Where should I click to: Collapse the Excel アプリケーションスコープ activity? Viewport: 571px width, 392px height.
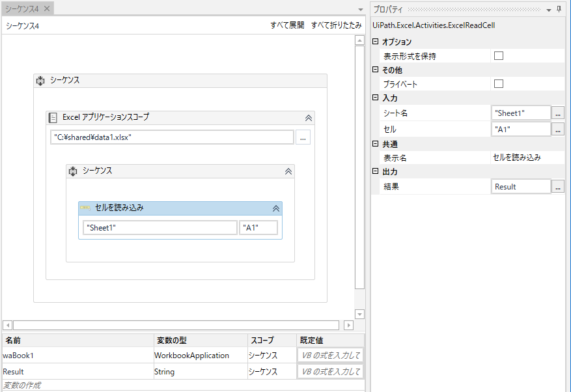coord(309,118)
